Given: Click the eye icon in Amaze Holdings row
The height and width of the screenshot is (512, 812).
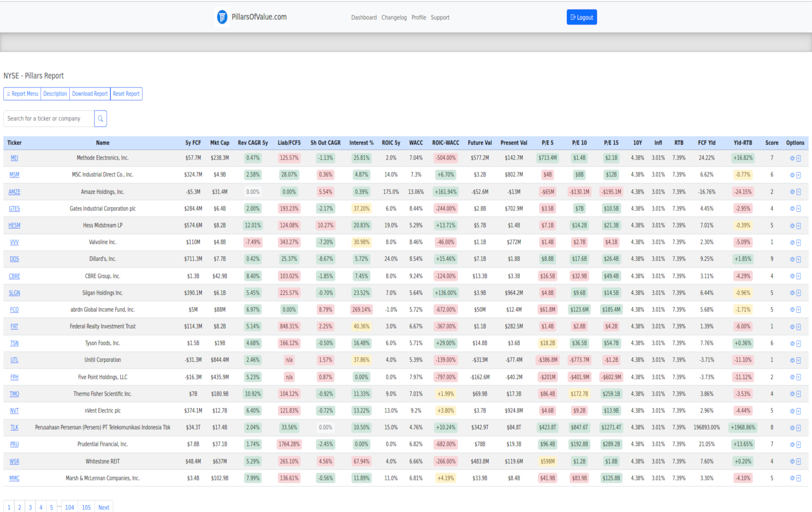Looking at the screenshot, I should click(x=792, y=192).
